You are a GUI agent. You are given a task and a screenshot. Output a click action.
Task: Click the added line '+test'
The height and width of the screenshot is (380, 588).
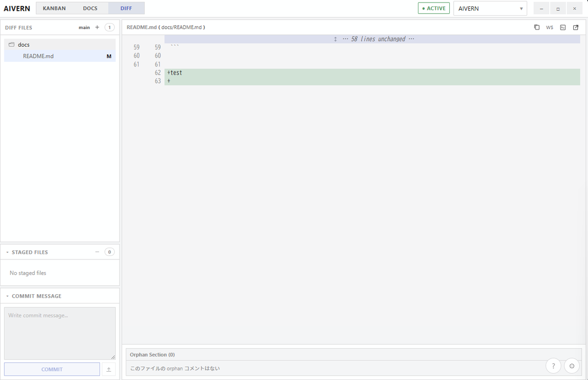372,73
